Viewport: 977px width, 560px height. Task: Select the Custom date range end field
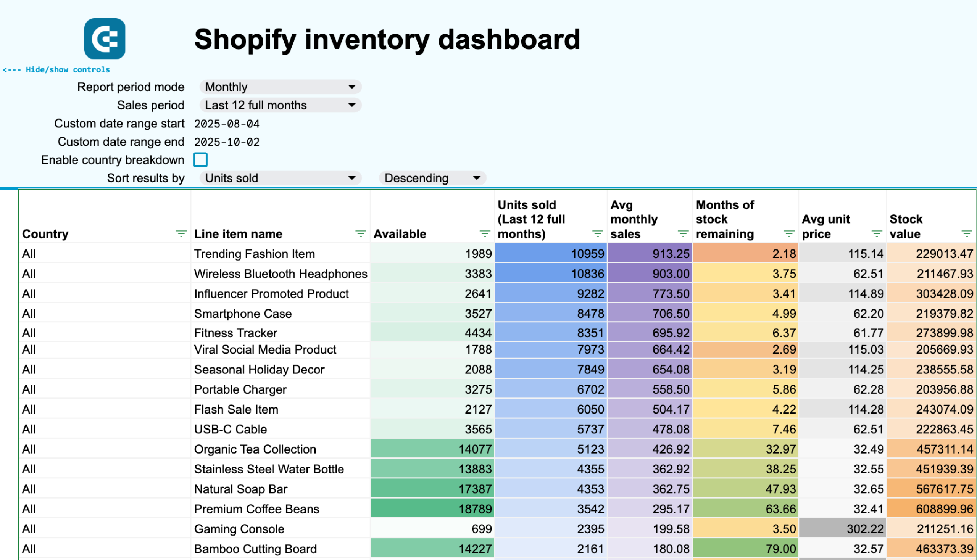[227, 142]
